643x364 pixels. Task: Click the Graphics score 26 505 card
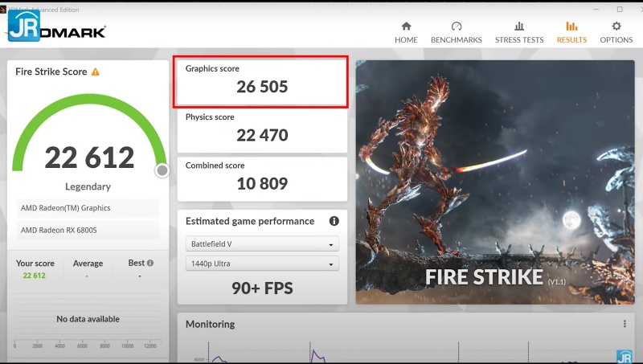coord(262,82)
